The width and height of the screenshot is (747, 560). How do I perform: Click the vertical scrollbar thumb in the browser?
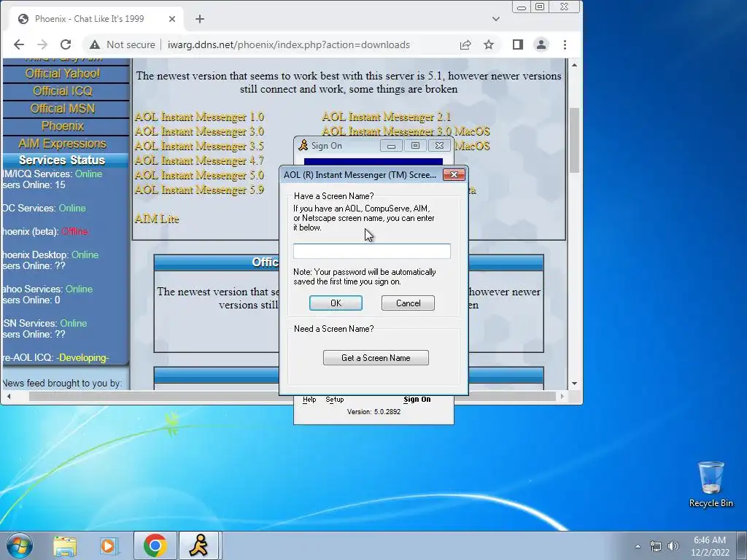575,141
